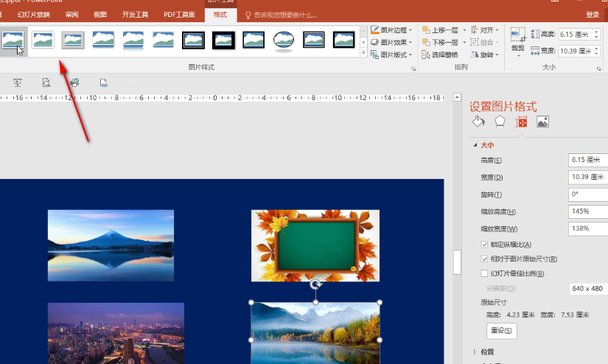Image resolution: width=608 pixels, height=364 pixels.
Task: Click top-left resize handle of selected picture
Action: click(251, 302)
